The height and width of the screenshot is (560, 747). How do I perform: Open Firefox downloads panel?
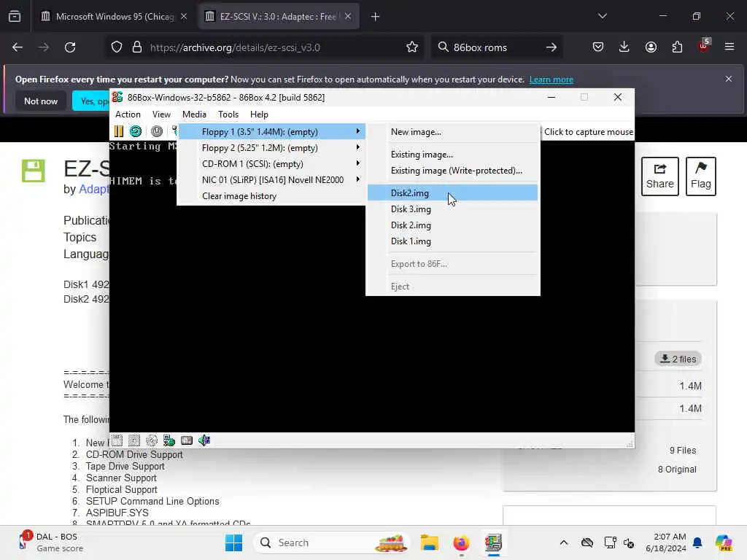pyautogui.click(x=624, y=47)
